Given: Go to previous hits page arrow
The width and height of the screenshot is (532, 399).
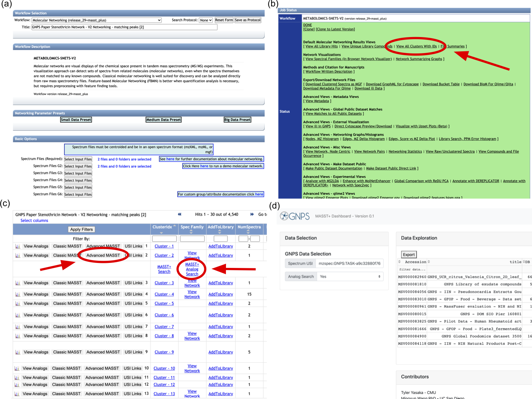Looking at the screenshot, I should (180, 214).
